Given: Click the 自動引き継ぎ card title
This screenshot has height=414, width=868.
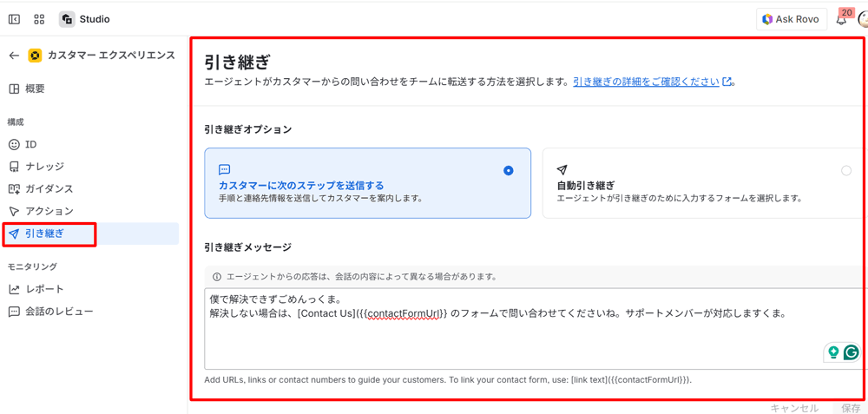Looking at the screenshot, I should (x=586, y=185).
